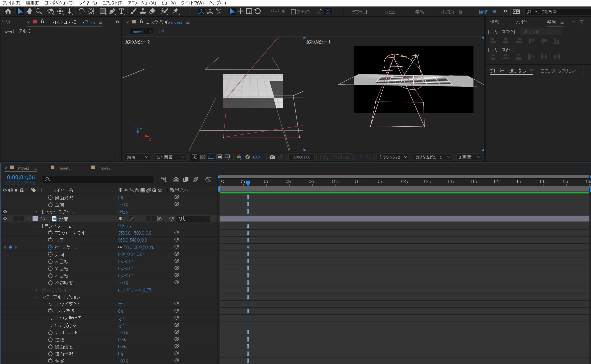Screen dimensions: 591x364
Task: Select the Rotation tool
Action: pos(81,11)
